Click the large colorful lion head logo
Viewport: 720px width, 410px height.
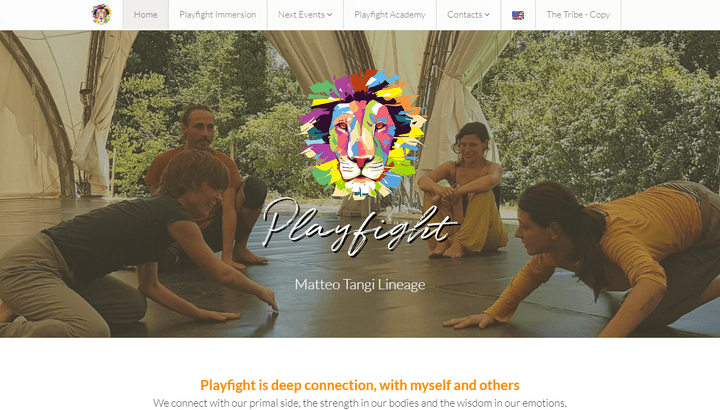click(362, 134)
